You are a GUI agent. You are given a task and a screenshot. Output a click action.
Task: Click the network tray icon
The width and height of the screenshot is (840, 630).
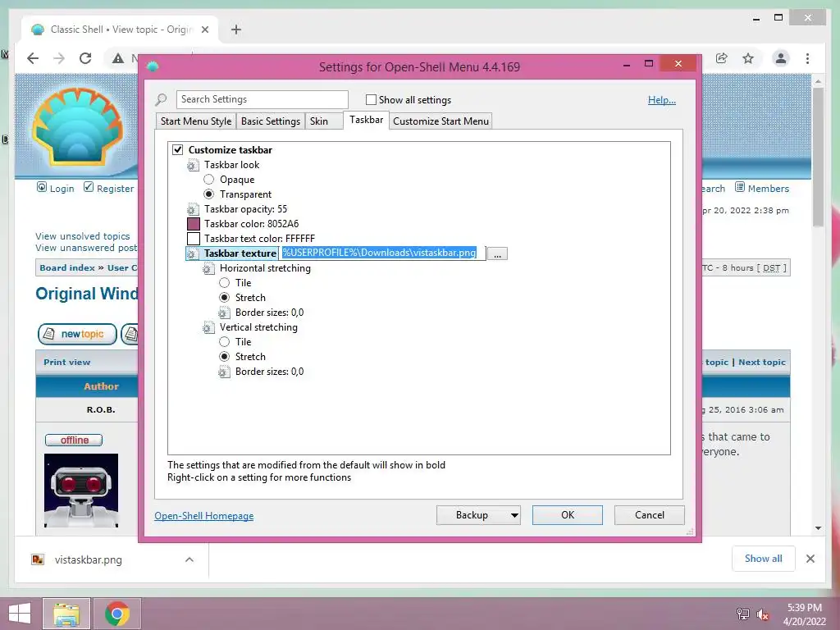pos(743,614)
